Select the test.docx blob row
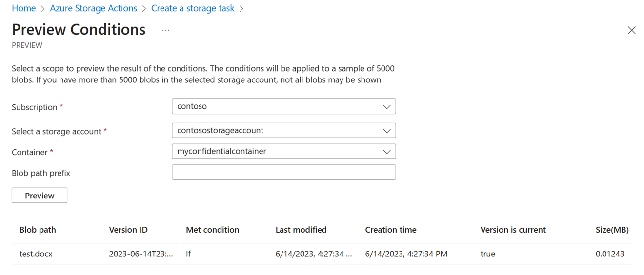This screenshot has width=644, height=275. click(x=322, y=254)
